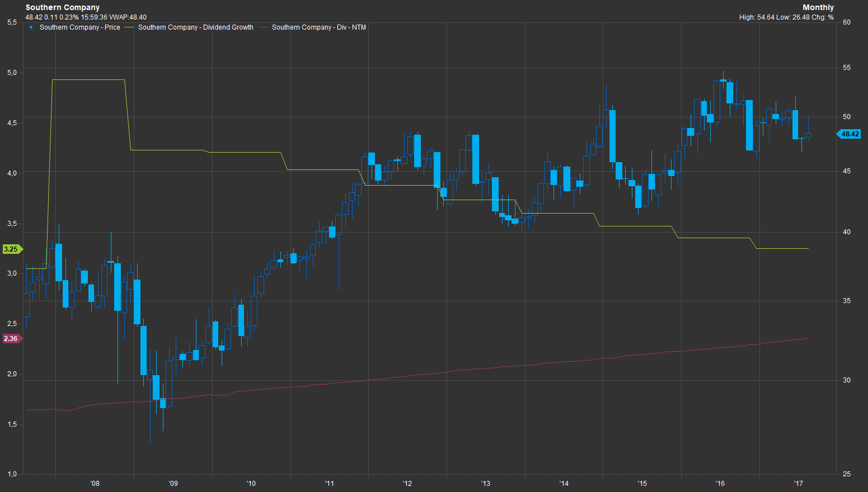The height and width of the screenshot is (492, 868).
Task: Click the 50 price level on the right axis
Action: [847, 117]
